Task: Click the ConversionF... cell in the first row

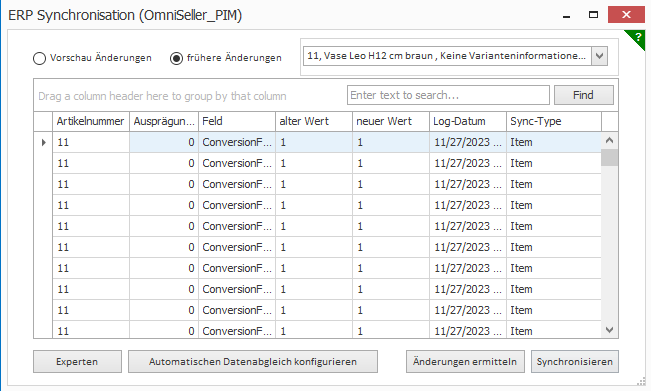Action: (237, 142)
